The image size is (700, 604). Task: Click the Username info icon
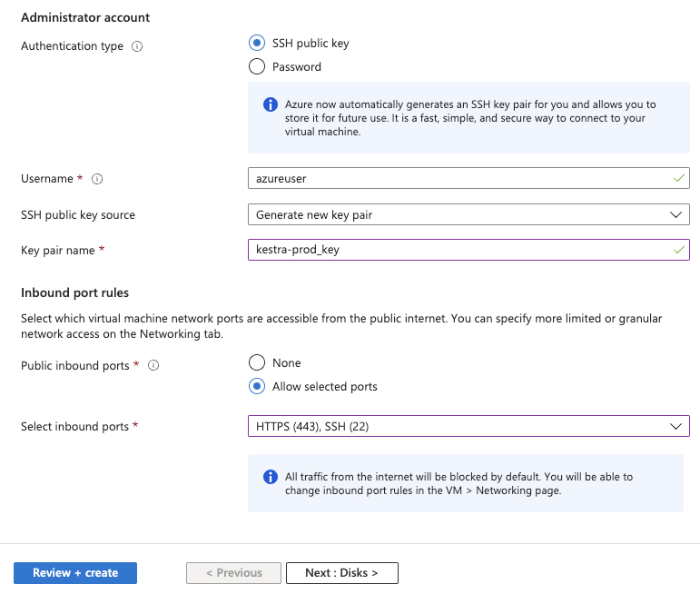(x=97, y=179)
